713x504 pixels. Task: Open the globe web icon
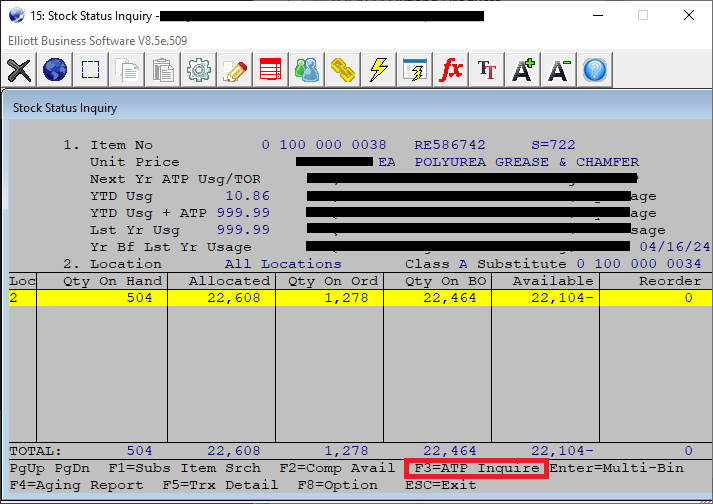(55, 70)
